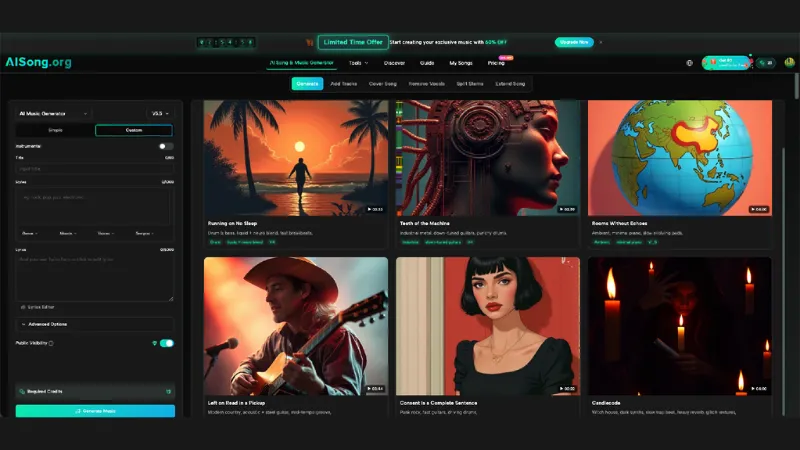
Task: Click the Lyrics text area resize handle
Action: (171, 299)
